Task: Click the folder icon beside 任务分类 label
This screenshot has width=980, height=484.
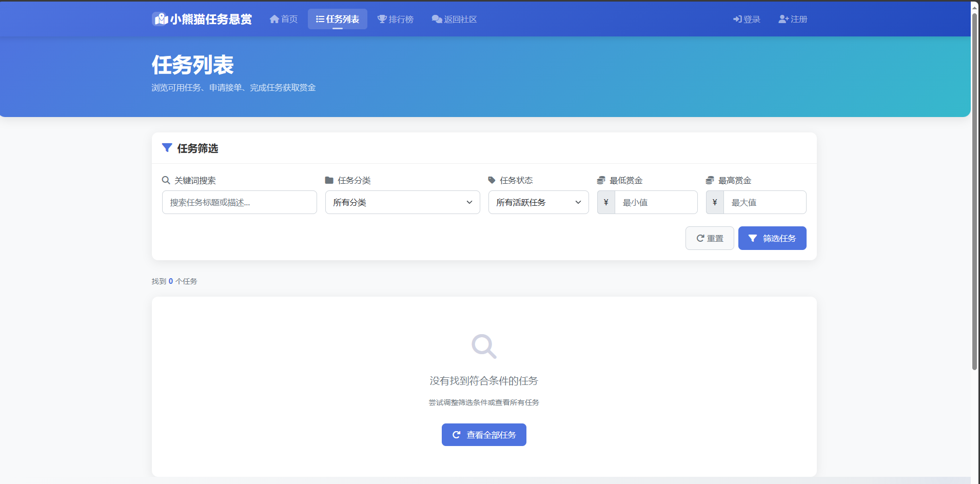Action: point(329,180)
